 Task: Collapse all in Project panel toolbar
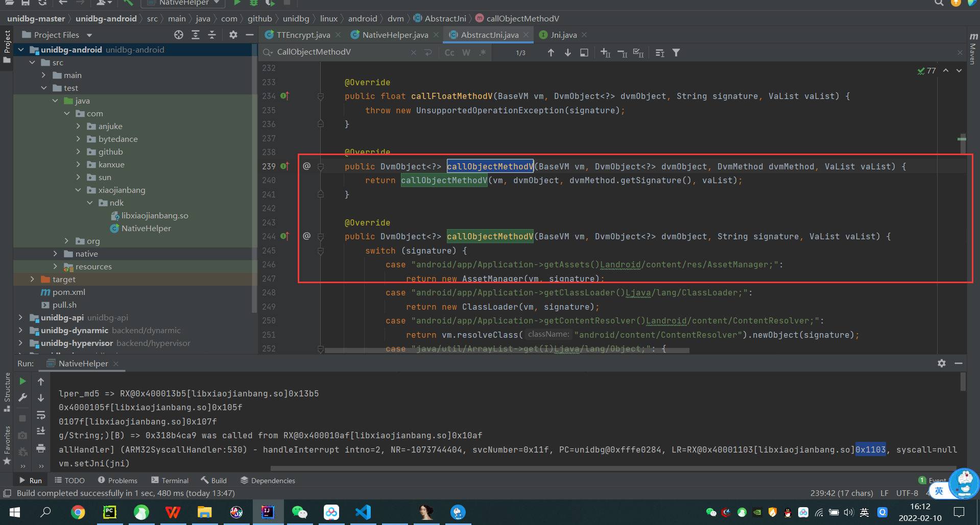point(212,35)
